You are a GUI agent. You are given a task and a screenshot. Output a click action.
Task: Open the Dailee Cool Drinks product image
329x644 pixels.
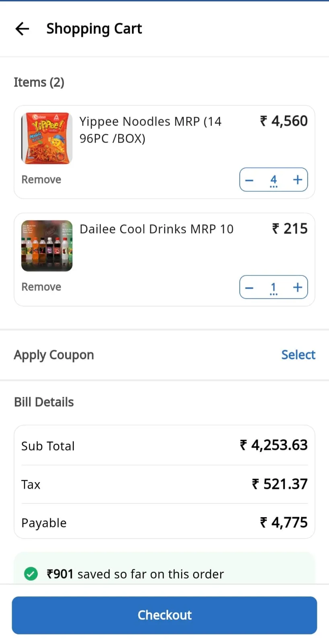(47, 245)
